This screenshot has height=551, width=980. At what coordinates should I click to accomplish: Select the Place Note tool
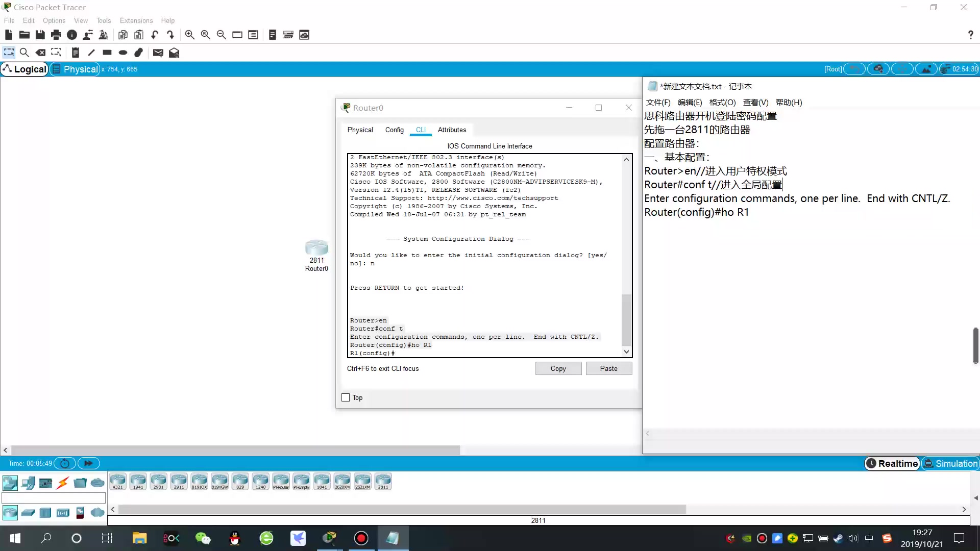(x=75, y=53)
